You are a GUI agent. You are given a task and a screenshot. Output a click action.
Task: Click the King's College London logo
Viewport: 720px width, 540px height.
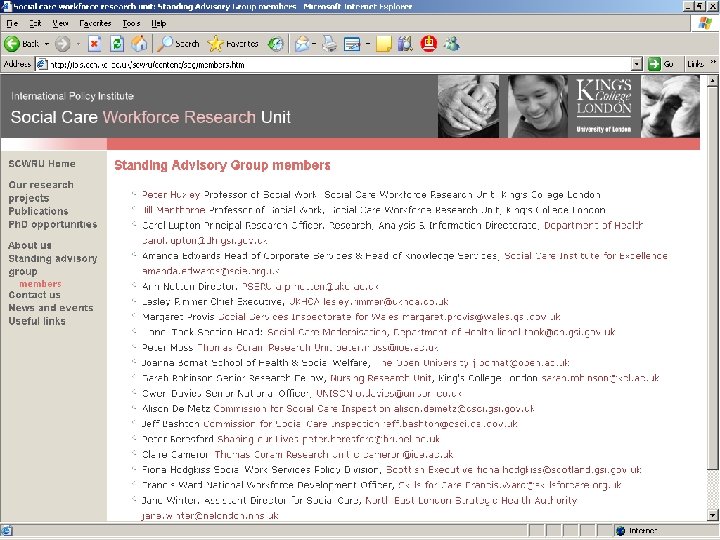[603, 107]
